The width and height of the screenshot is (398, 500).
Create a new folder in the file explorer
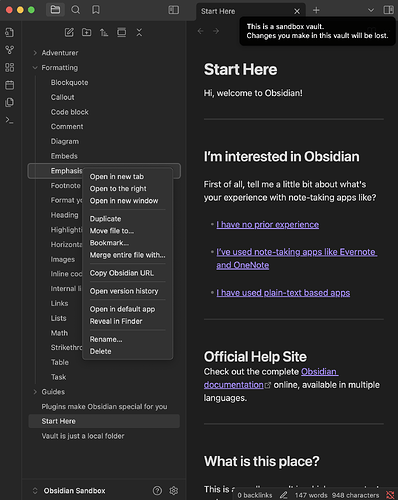click(x=87, y=32)
